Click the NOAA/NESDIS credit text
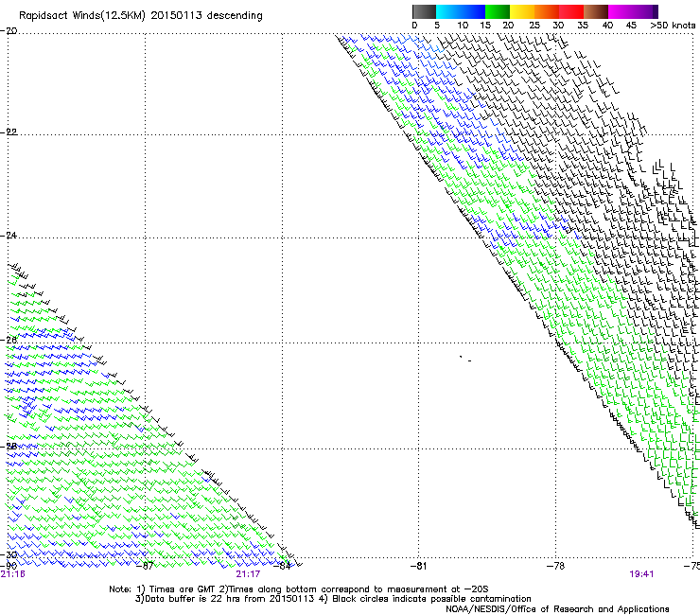Screen dimensions: 700x615 pyautogui.click(x=557, y=609)
